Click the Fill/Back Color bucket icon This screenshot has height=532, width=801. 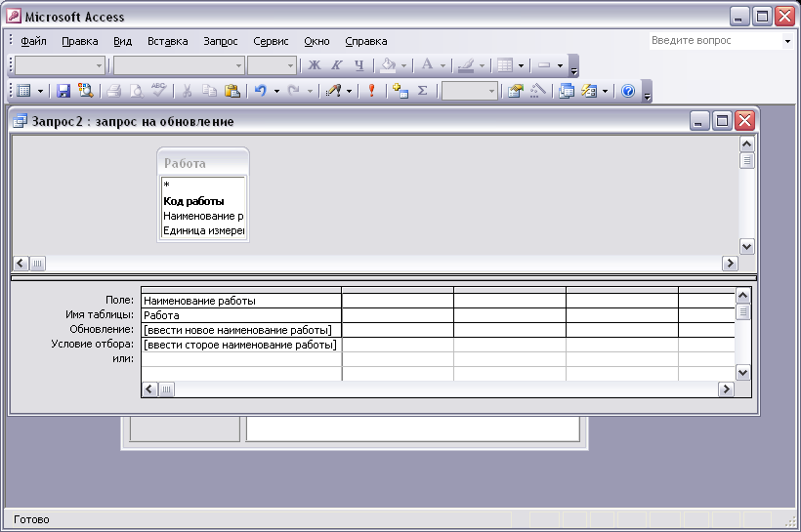tap(388, 65)
